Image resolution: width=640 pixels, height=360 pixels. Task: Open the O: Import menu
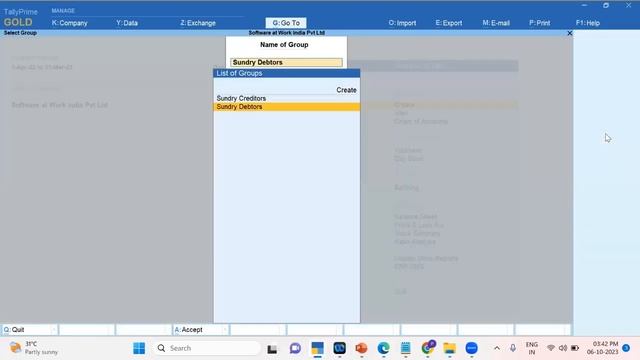click(x=402, y=23)
